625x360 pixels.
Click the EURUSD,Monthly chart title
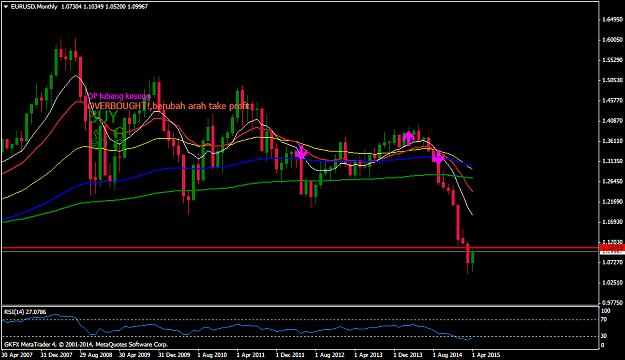tap(34, 7)
